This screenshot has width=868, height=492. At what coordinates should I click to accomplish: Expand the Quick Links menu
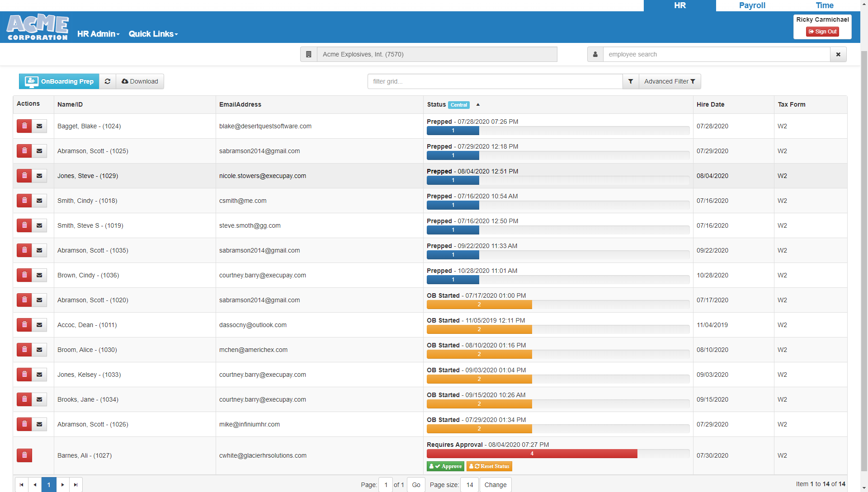tap(153, 34)
